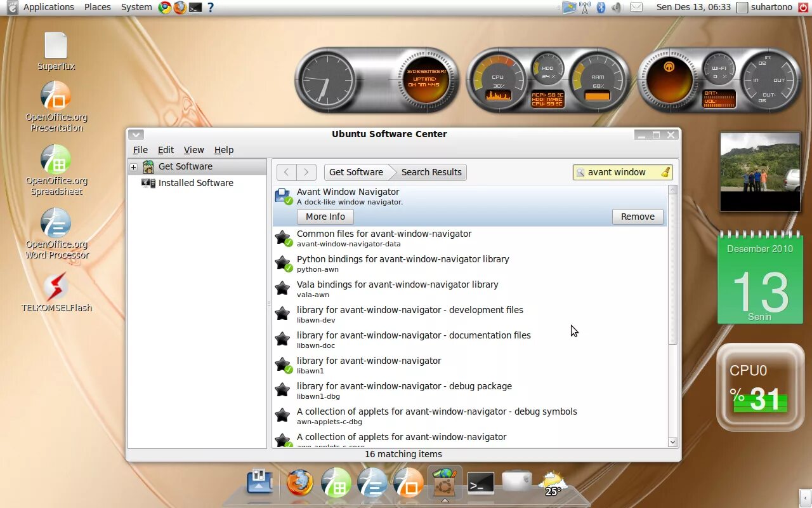Screen dimensions: 812x508
Task: Click the Bluetooth tray icon
Action: point(601,8)
